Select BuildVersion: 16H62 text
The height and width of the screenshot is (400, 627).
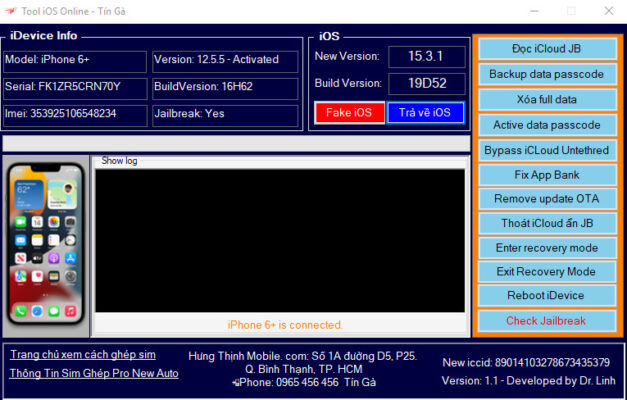point(204,87)
